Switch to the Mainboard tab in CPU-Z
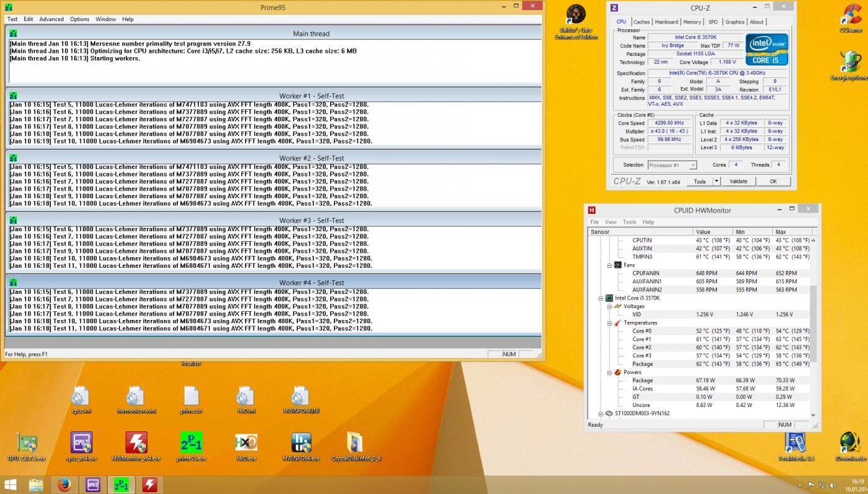This screenshot has width=868, height=494. 667,22
